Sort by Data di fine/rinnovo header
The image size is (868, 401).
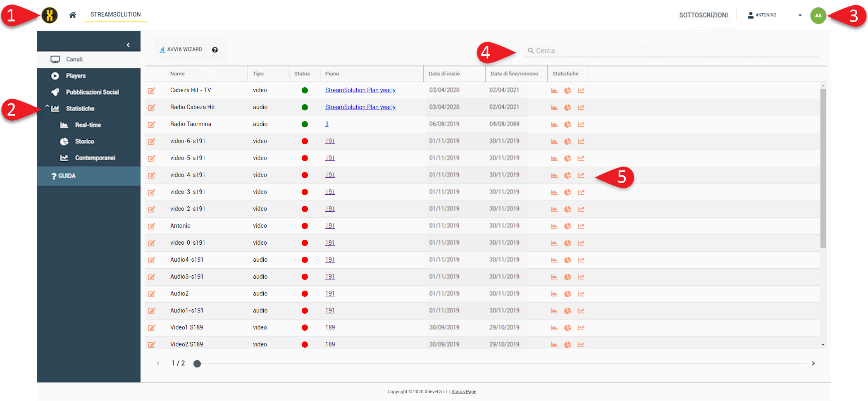[516, 74]
